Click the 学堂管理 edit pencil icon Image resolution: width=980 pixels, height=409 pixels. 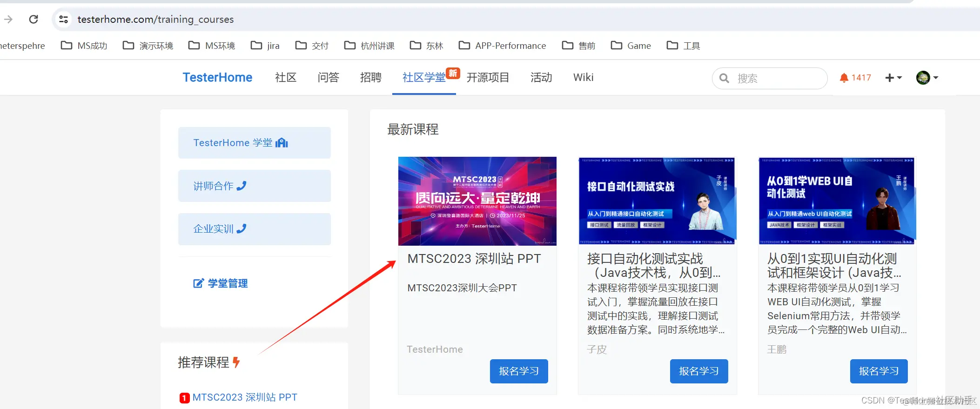(x=199, y=283)
